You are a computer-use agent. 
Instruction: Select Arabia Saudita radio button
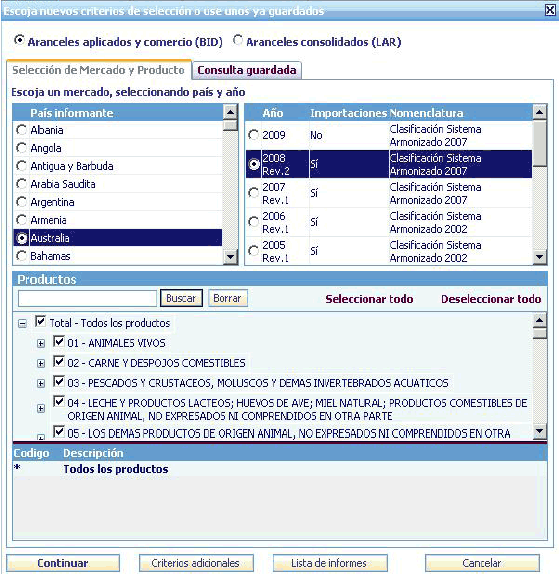point(21,184)
